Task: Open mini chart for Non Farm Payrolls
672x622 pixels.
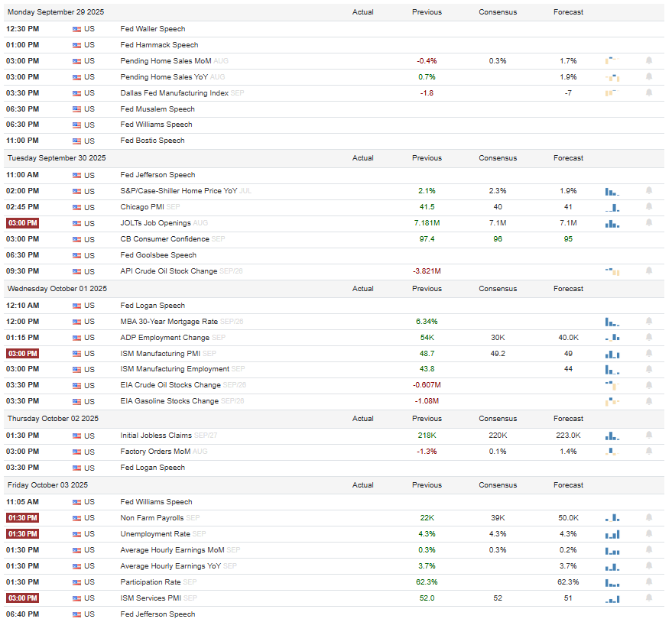Action: 612,518
